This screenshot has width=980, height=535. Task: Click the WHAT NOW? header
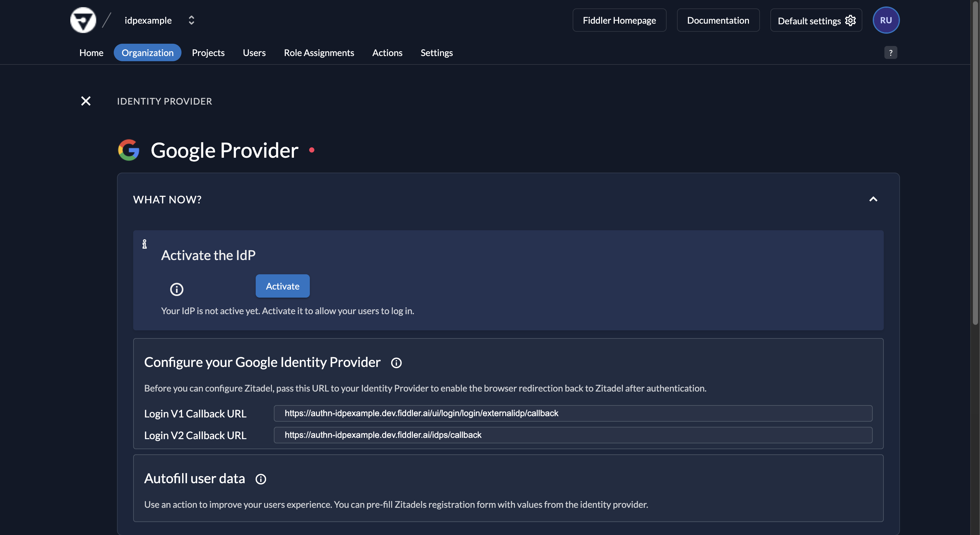click(167, 199)
